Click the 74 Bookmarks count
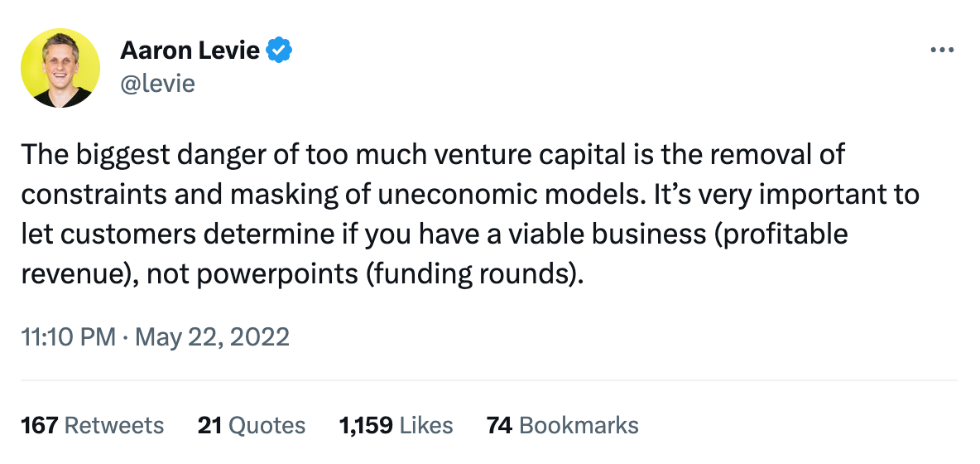The image size is (980, 464). click(x=562, y=426)
